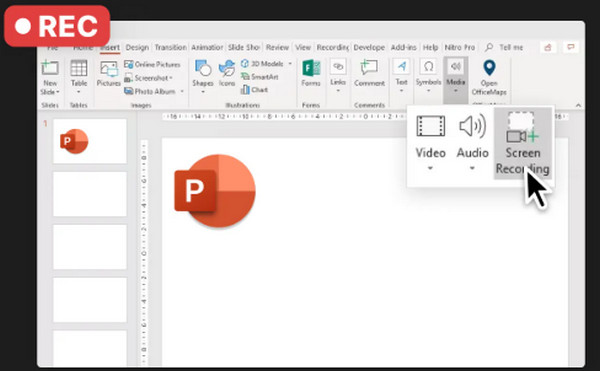Switch to the Insert tab
Viewport: 600px width, 371px height.
click(x=110, y=47)
